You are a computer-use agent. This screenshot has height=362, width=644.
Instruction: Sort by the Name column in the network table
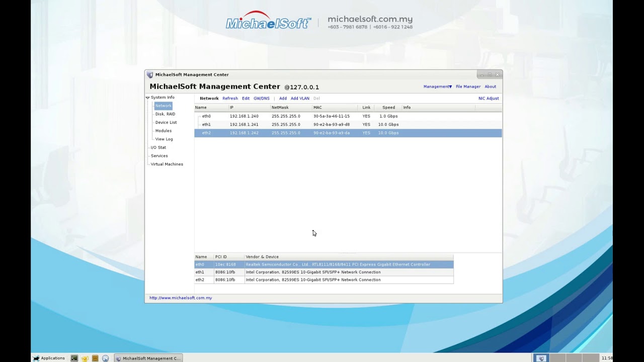point(211,108)
